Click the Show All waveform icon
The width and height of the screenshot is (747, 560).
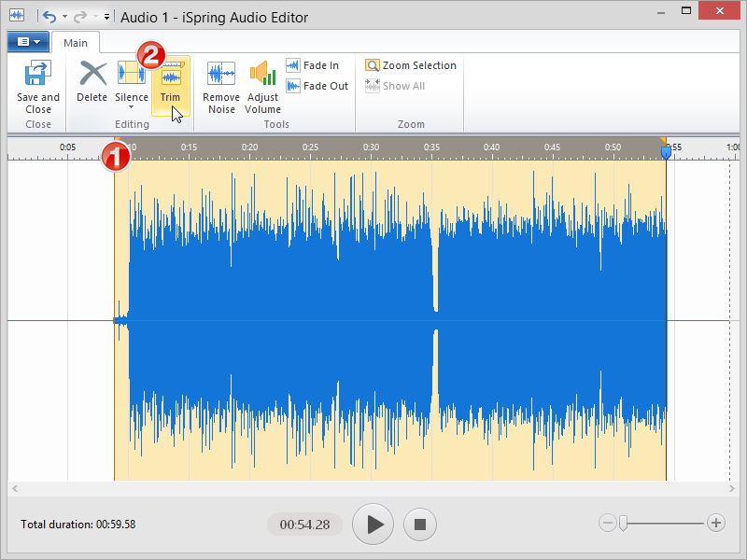[372, 86]
